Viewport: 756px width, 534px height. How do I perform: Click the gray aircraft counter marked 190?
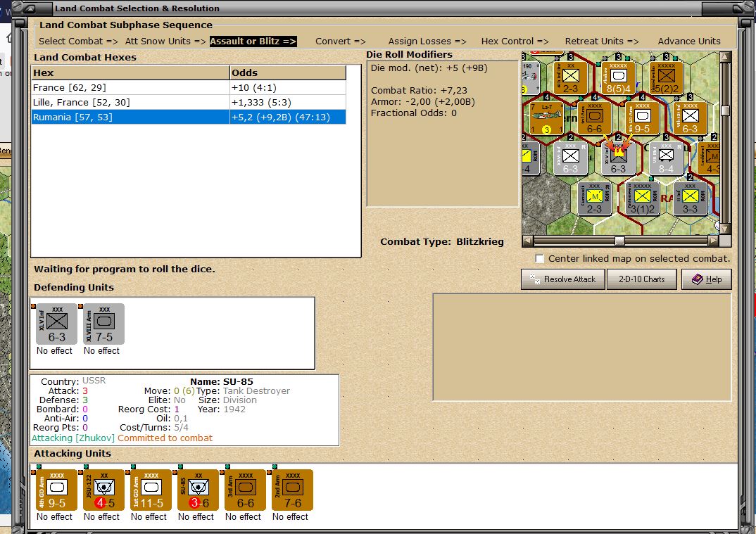click(531, 77)
